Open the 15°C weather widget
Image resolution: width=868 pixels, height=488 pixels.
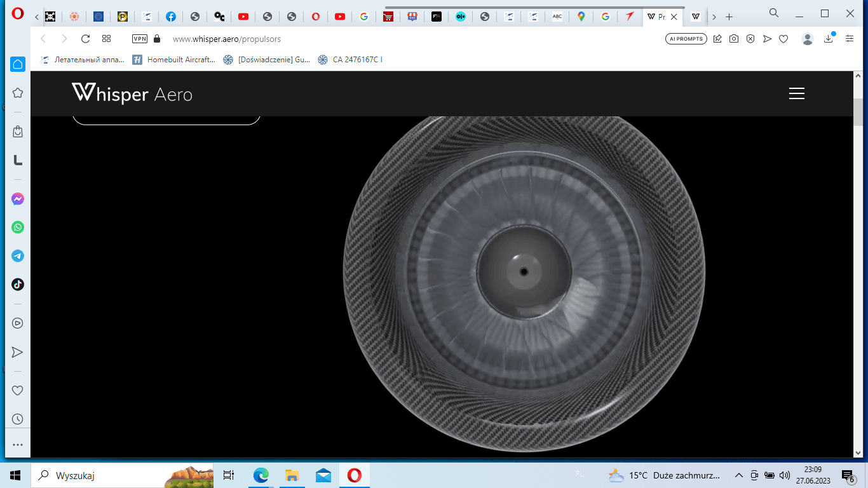[x=664, y=475]
